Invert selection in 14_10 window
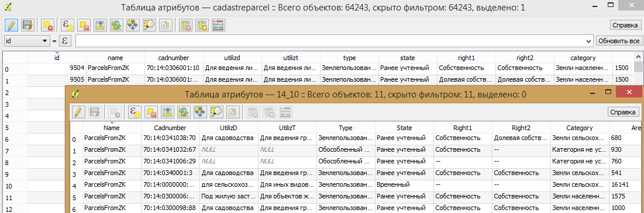644x213 pixels. 184,112
